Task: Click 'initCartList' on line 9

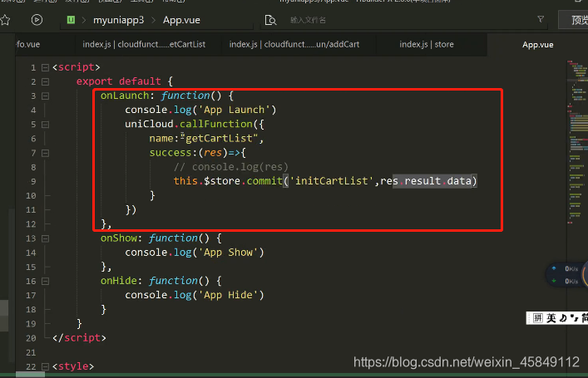Action: coord(332,181)
